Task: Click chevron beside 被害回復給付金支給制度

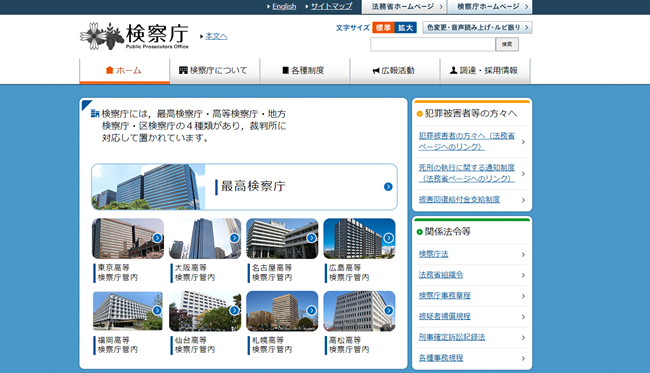Action: (523, 200)
